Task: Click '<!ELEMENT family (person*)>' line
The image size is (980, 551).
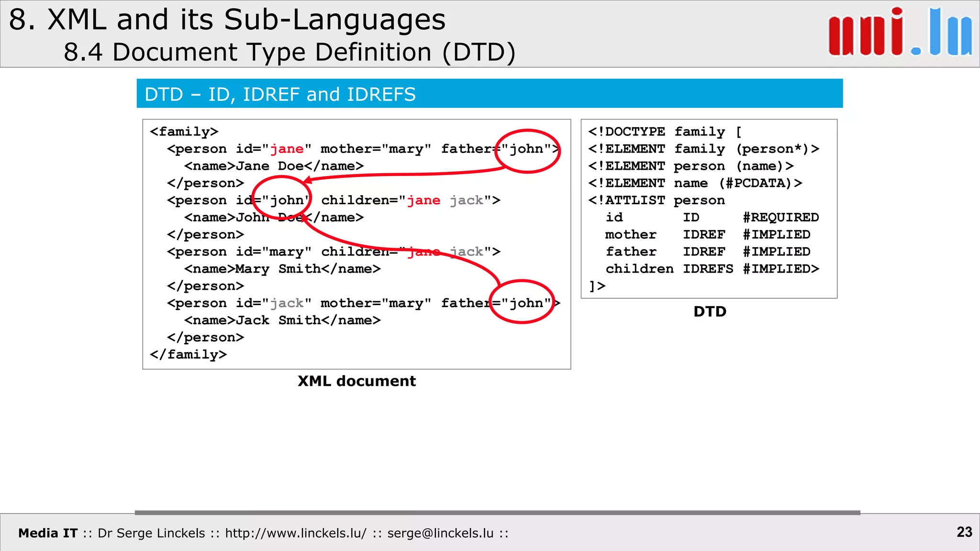Action: coord(704,149)
